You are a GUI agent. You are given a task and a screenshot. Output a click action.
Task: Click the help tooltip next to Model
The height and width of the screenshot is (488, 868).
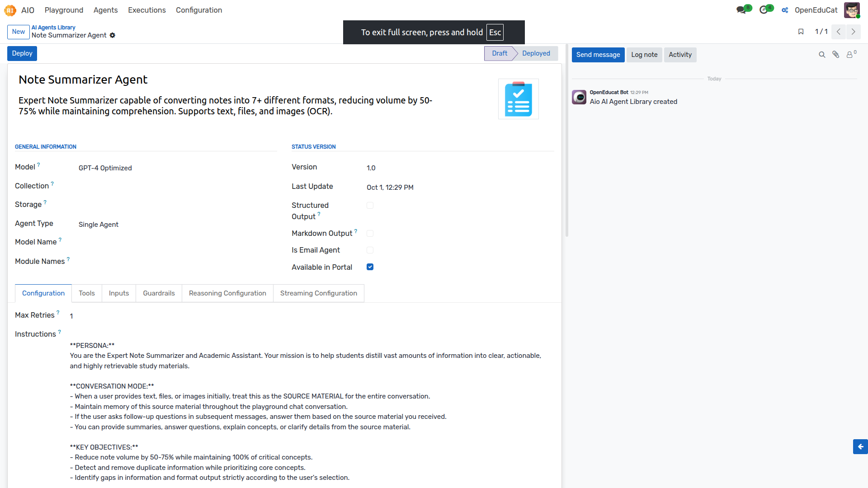(38, 165)
